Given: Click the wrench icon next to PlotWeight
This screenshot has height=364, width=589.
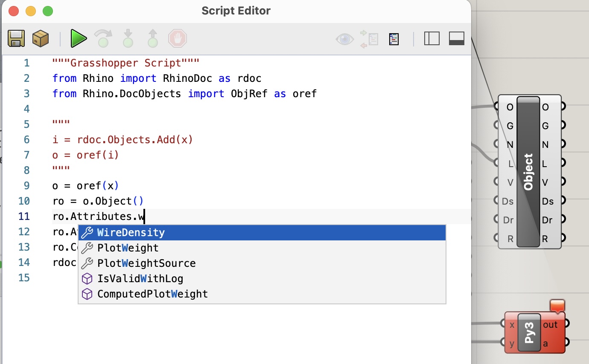Looking at the screenshot, I should 87,248.
